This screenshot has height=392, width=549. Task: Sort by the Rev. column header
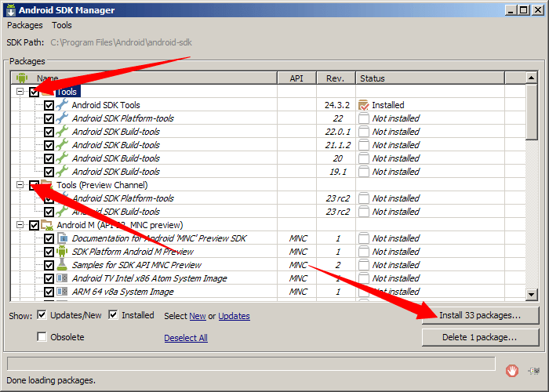[x=336, y=78]
